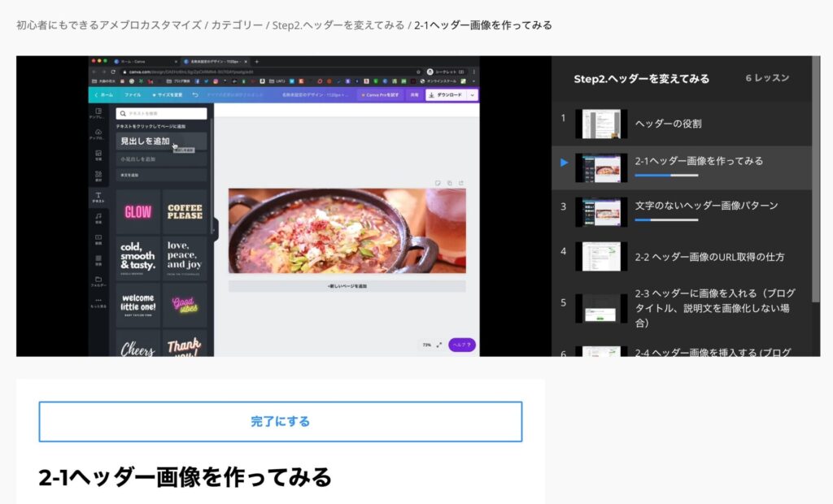This screenshot has height=504, width=833.
Task: Close the 'ホーム - Canva' browser tab
Action: (x=176, y=62)
